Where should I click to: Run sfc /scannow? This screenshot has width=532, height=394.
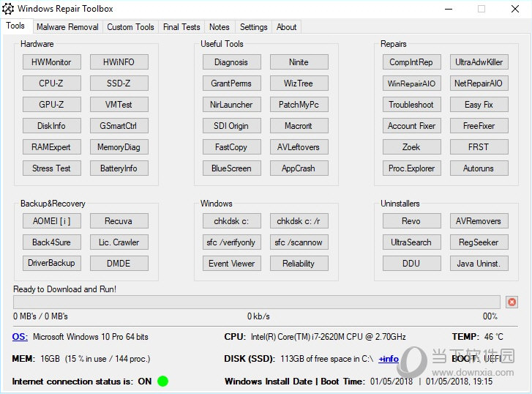[x=299, y=242]
